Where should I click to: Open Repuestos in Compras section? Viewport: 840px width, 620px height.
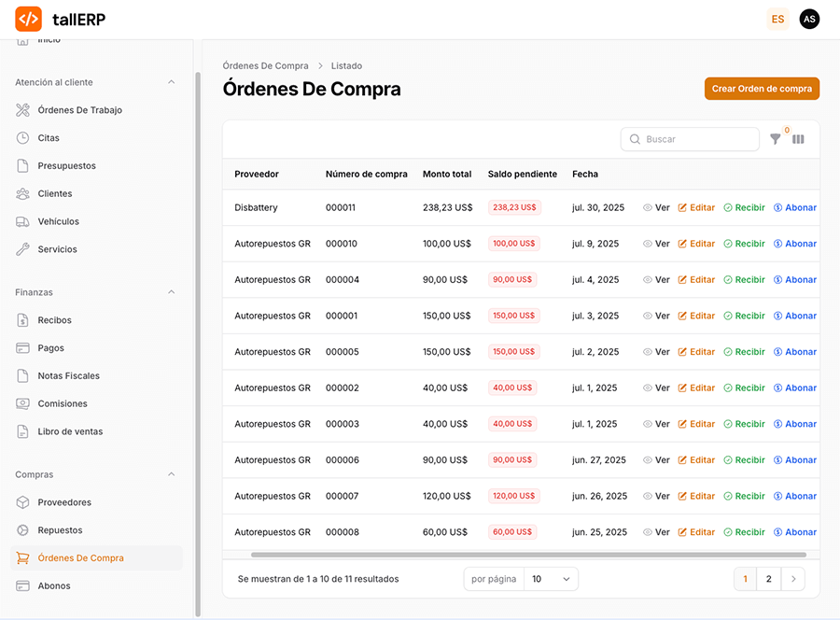pos(60,530)
